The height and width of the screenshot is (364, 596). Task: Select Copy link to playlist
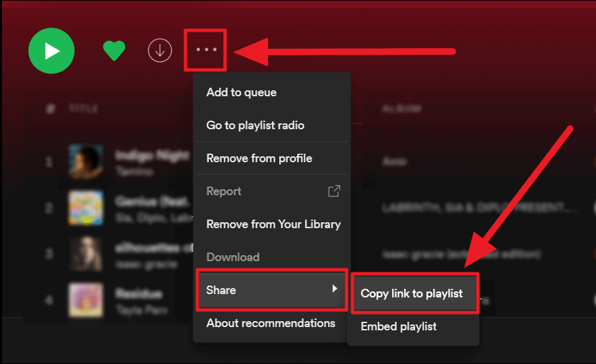click(412, 293)
